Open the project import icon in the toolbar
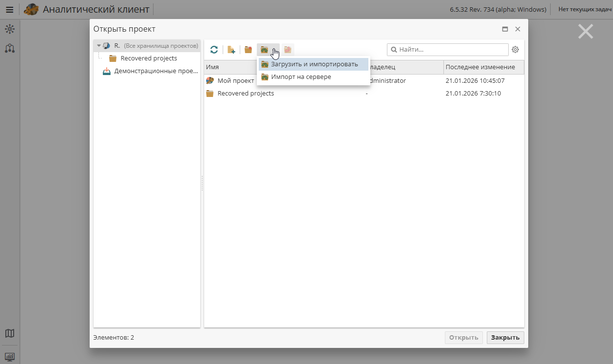This screenshot has height=364, width=613. point(266,49)
